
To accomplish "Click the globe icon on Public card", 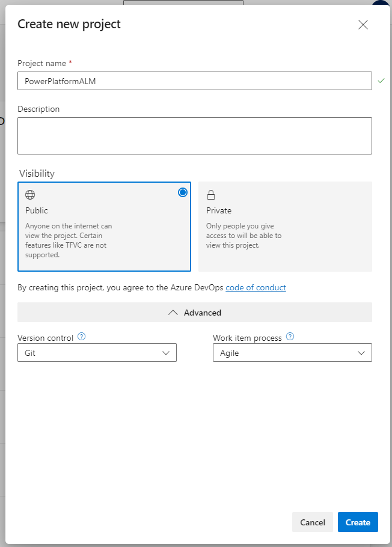I will pos(30,195).
